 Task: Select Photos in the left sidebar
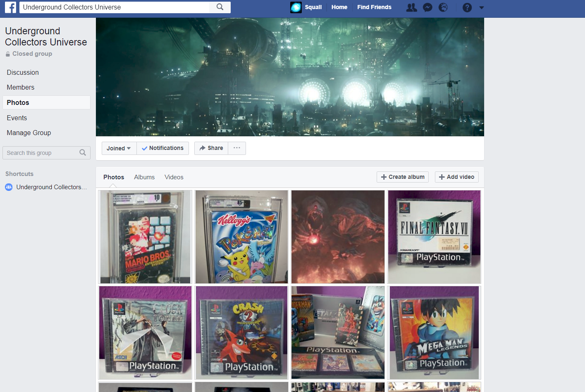click(46, 102)
